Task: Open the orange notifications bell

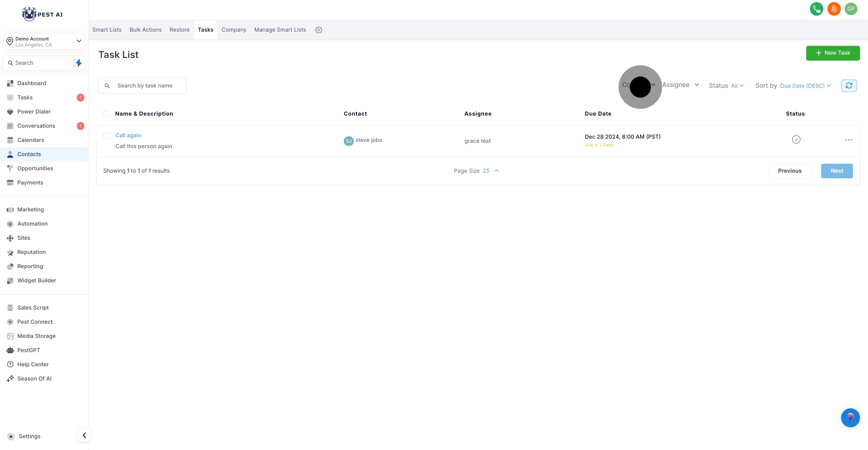Action: click(x=834, y=9)
